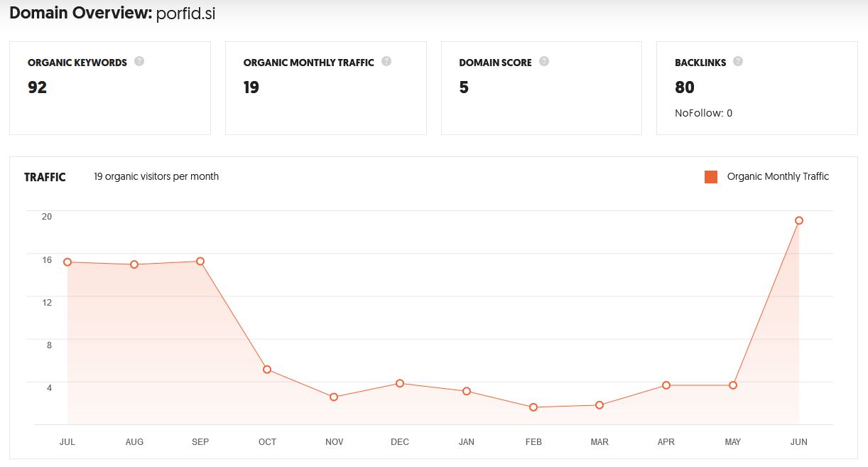Select the JUL data point on chart
Viewport: 868px width, 467px height.
tap(67, 262)
